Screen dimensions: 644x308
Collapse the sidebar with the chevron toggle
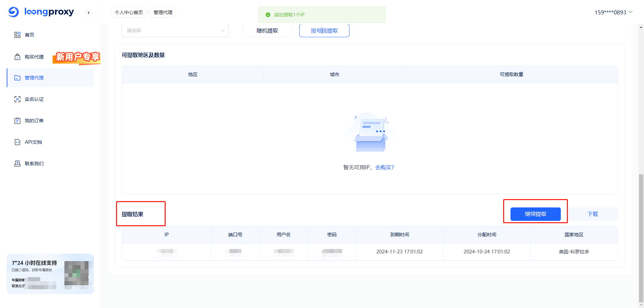88,12
